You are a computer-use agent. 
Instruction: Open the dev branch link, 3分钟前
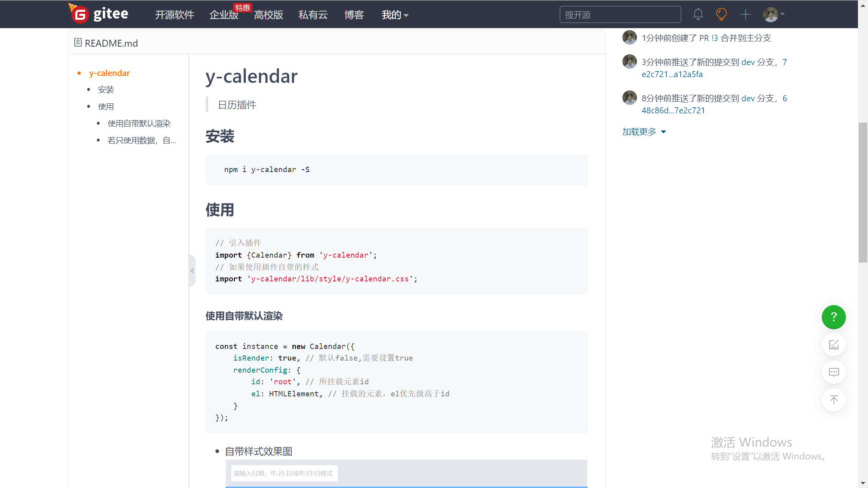[748, 62]
